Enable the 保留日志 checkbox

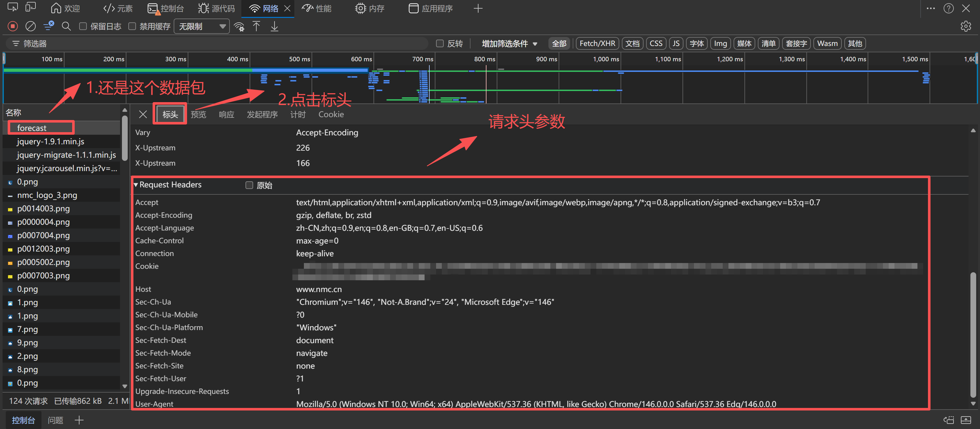83,26
